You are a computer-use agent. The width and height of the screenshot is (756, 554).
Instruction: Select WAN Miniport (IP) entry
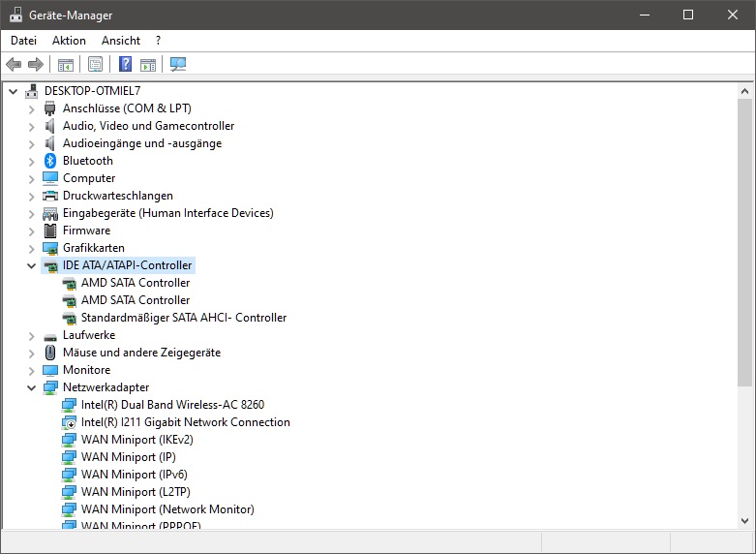(x=128, y=456)
